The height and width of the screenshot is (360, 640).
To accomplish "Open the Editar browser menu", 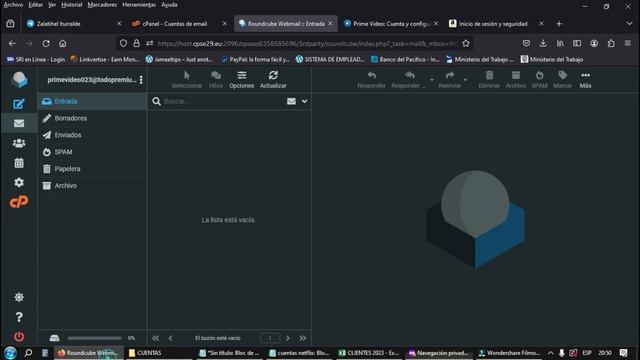I will 36,5.
